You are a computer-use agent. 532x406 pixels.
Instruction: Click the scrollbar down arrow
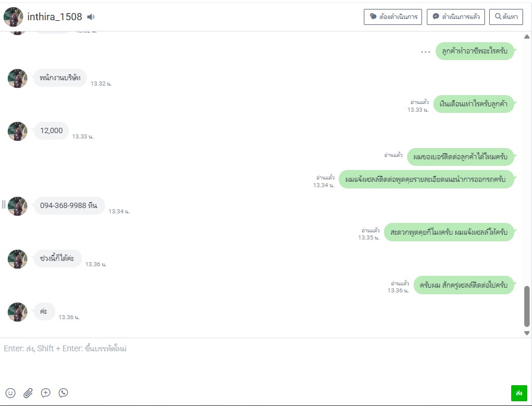pyautogui.click(x=527, y=333)
